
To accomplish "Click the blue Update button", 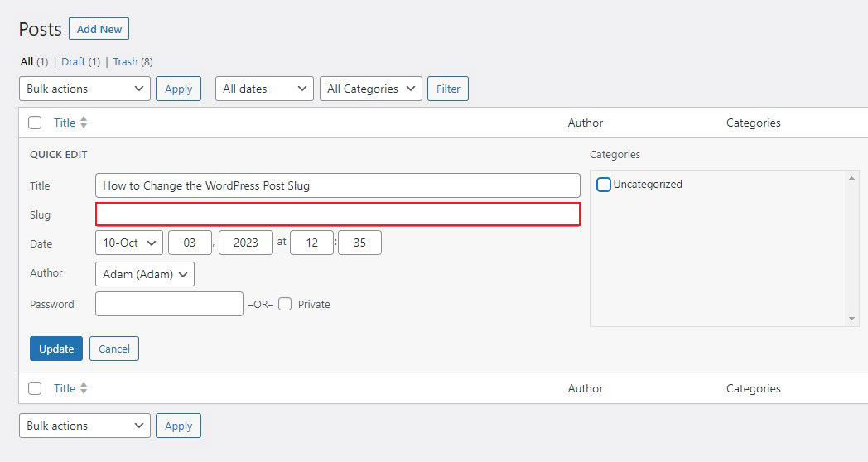I will [56, 349].
